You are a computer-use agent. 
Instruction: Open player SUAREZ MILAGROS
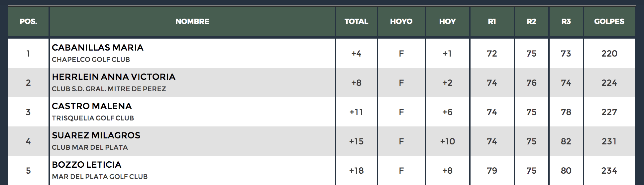[x=96, y=135]
